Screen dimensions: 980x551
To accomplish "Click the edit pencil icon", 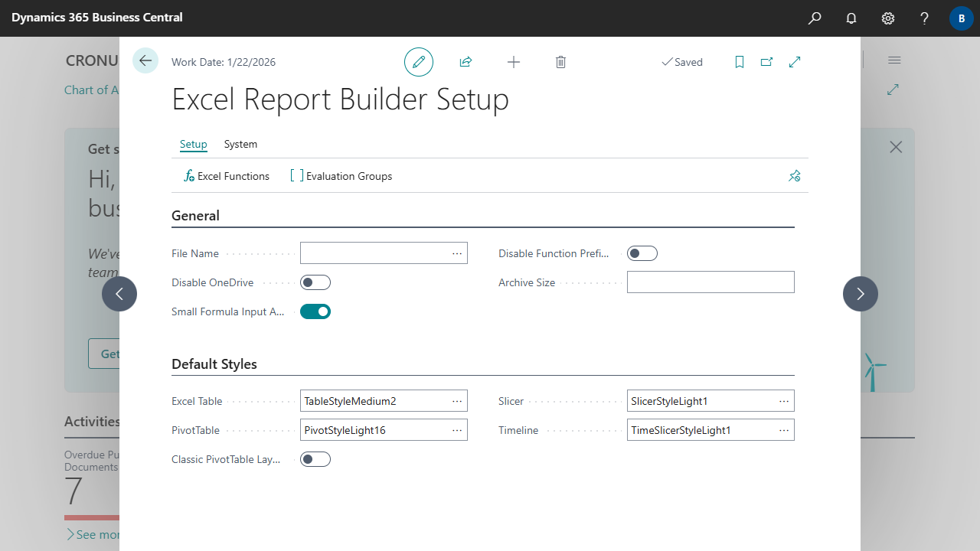I will pyautogui.click(x=419, y=62).
